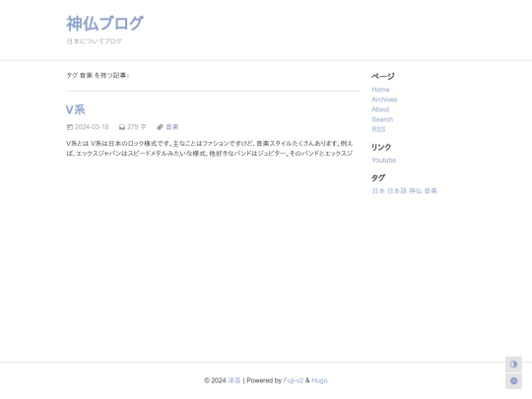Click the calendar icon next to 2024-03-18
532x399 pixels.
point(70,127)
